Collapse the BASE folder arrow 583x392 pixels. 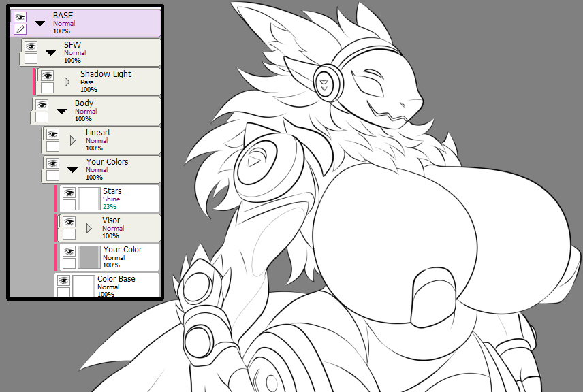(40, 23)
